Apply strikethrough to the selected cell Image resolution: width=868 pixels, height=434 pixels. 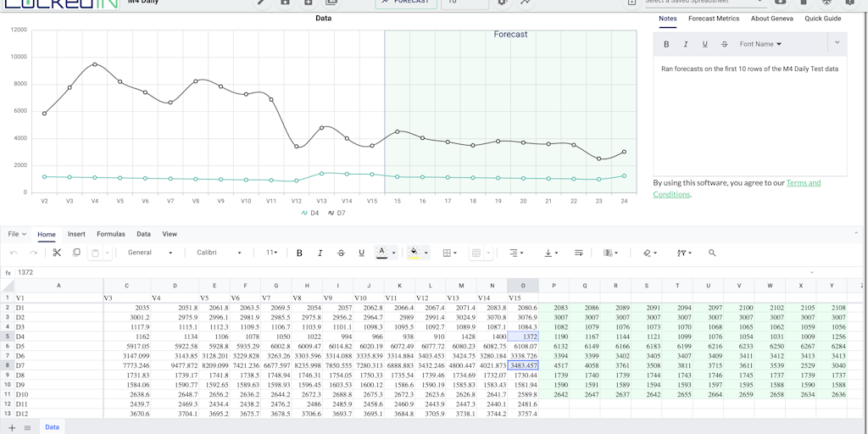pyautogui.click(x=341, y=253)
